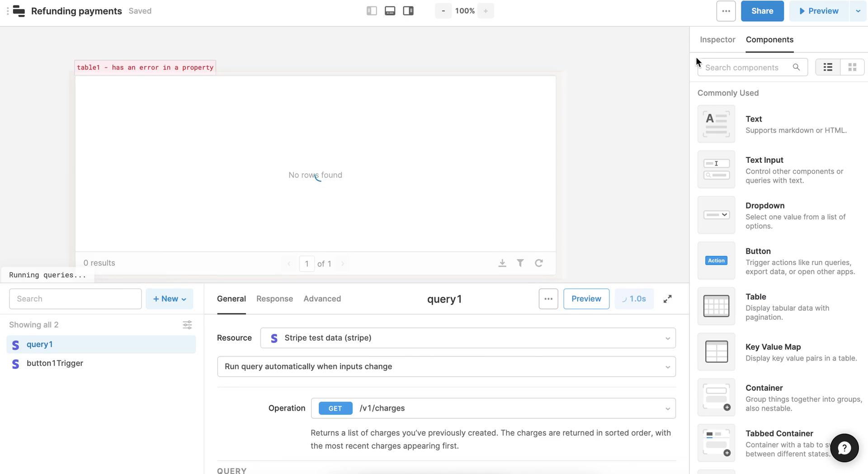Zoom out with the minus button
The height and width of the screenshot is (474, 868).
[443, 11]
